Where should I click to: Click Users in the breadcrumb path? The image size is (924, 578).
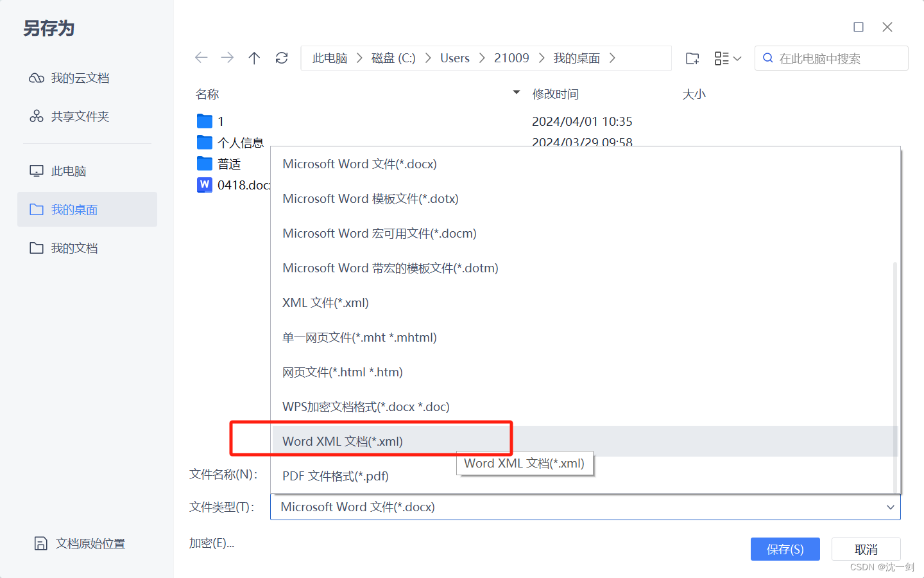coord(455,58)
